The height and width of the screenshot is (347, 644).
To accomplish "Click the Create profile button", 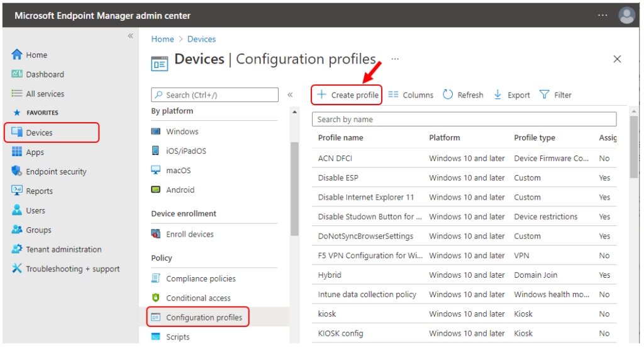I will [x=347, y=95].
